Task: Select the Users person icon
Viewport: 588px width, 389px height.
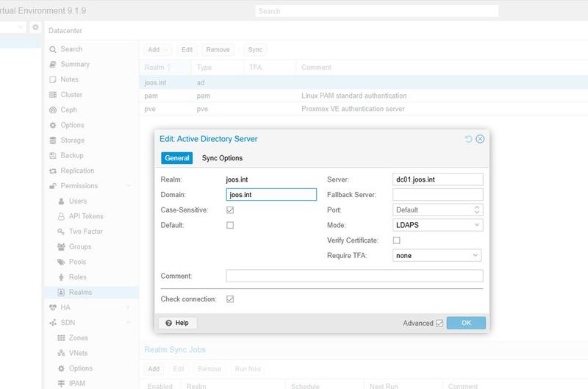Action: click(x=61, y=201)
